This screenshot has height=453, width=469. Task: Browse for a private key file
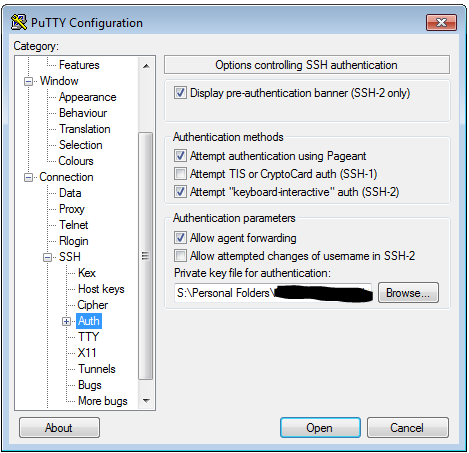[x=408, y=293]
